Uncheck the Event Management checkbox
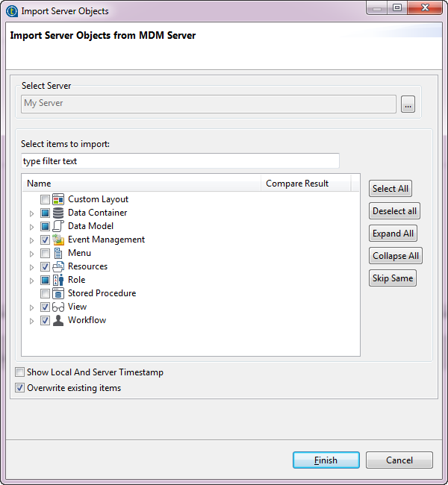 (x=45, y=240)
